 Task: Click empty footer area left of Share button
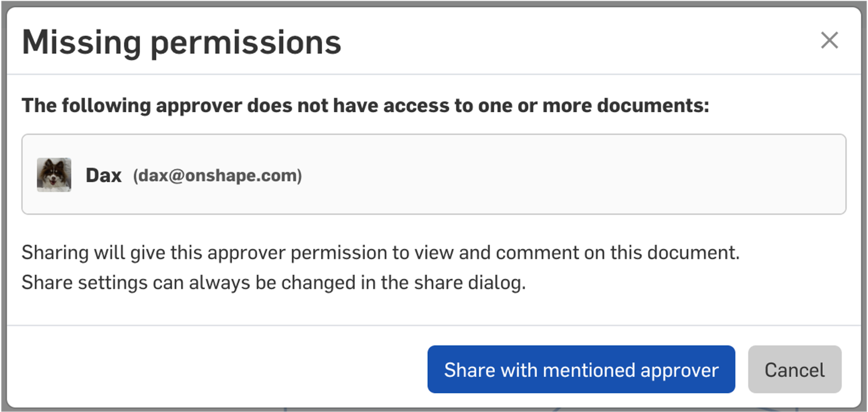pyautogui.click(x=217, y=369)
